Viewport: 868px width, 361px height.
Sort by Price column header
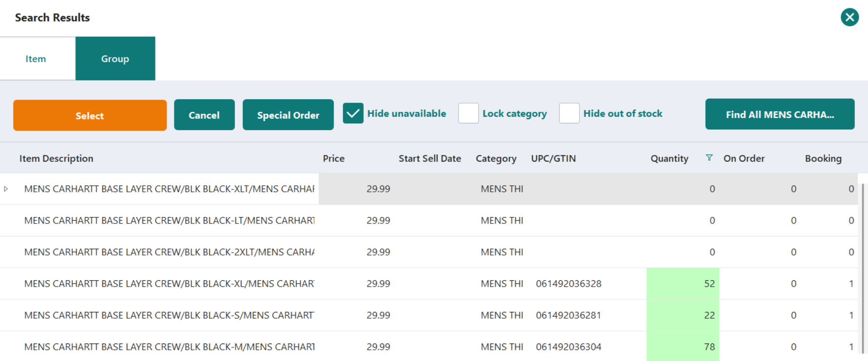click(334, 158)
